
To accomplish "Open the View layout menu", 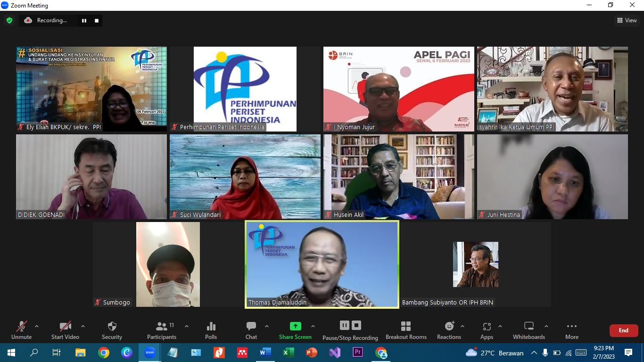I will point(627,20).
